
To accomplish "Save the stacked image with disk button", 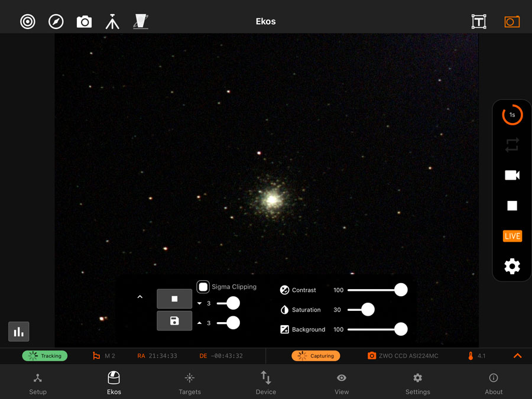I will click(x=174, y=320).
